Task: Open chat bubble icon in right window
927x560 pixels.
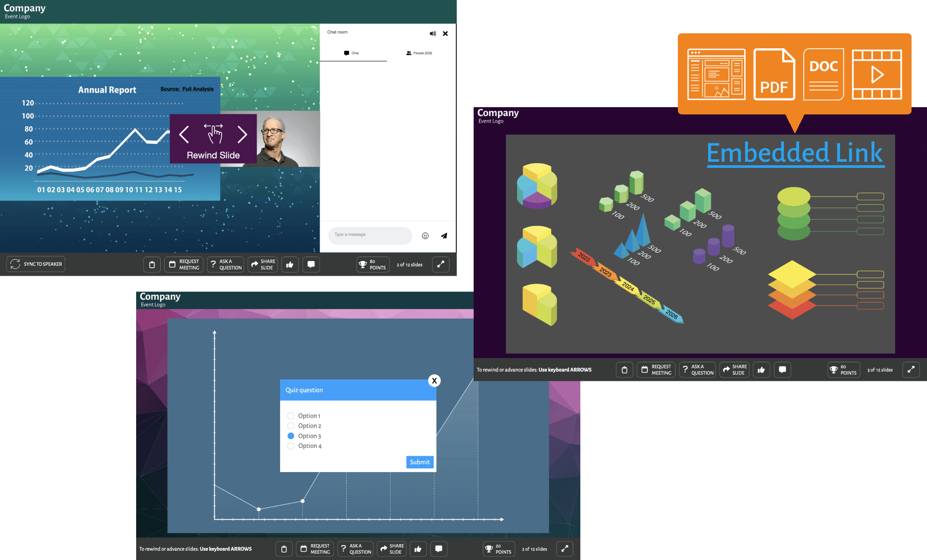Action: point(783,370)
